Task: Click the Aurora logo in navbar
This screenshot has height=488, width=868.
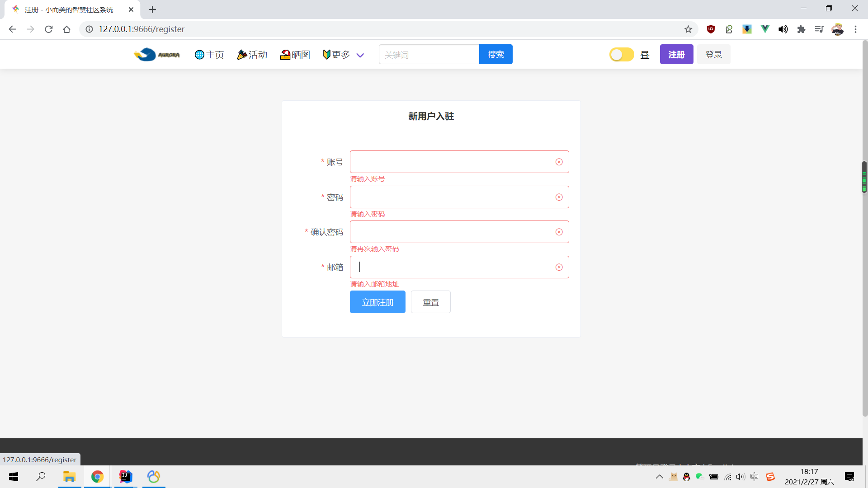Action: [157, 55]
